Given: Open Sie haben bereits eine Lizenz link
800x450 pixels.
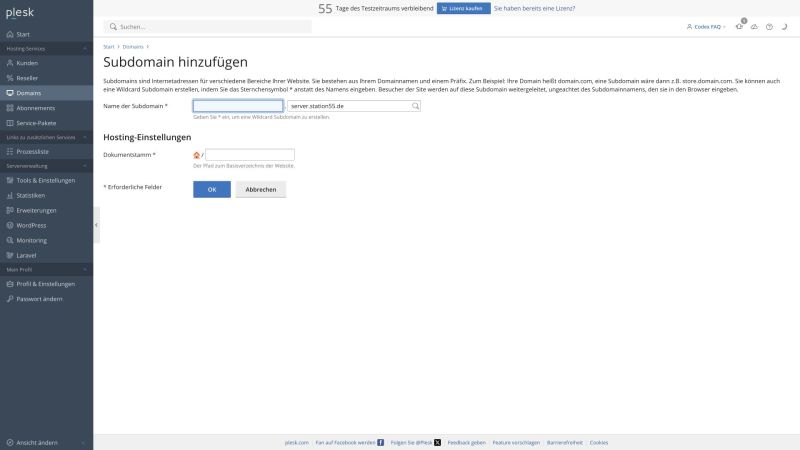Looking at the screenshot, I should coord(534,8).
